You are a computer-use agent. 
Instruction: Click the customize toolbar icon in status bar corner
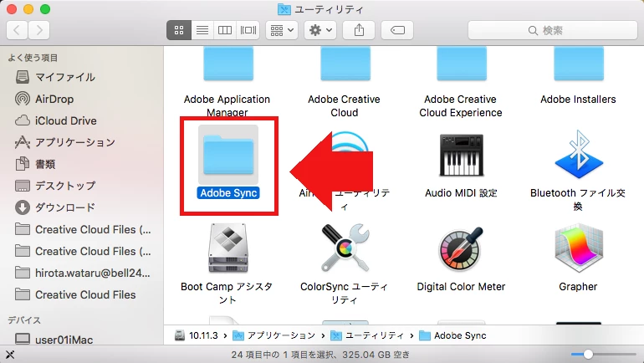pos(10,355)
